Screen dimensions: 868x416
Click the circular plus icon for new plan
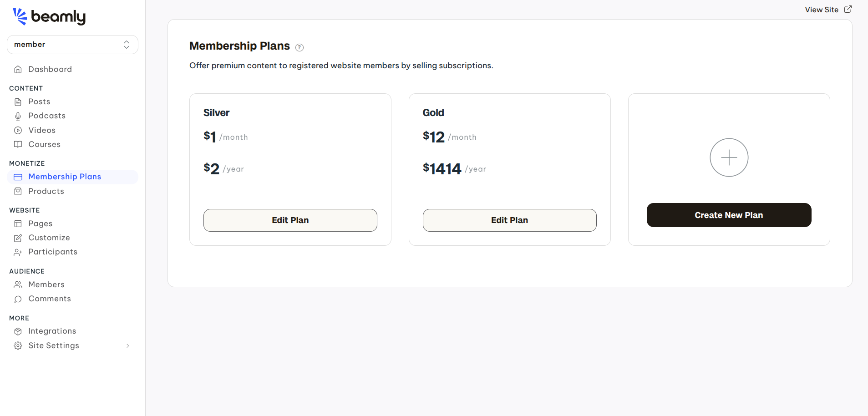pyautogui.click(x=729, y=157)
